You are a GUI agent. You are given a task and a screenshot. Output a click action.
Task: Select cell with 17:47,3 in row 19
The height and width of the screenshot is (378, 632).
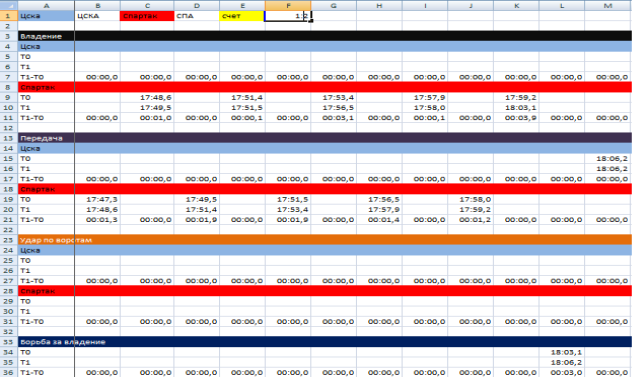97,199
